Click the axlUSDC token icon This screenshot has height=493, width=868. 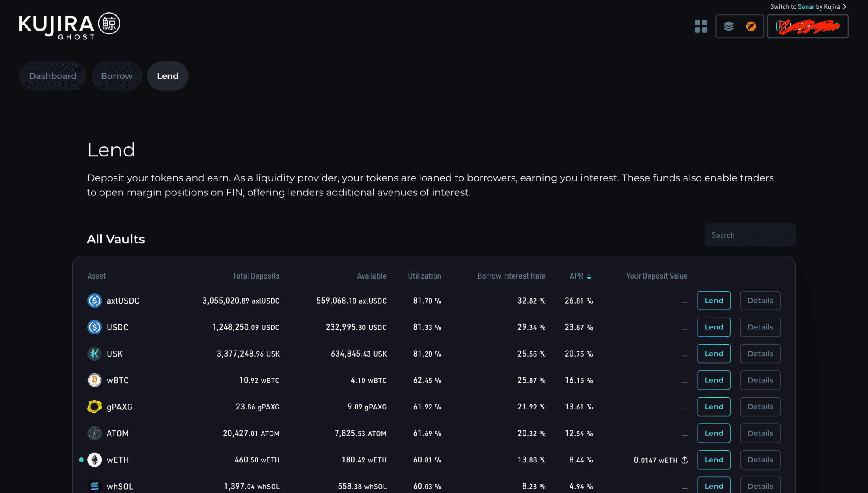tap(95, 301)
